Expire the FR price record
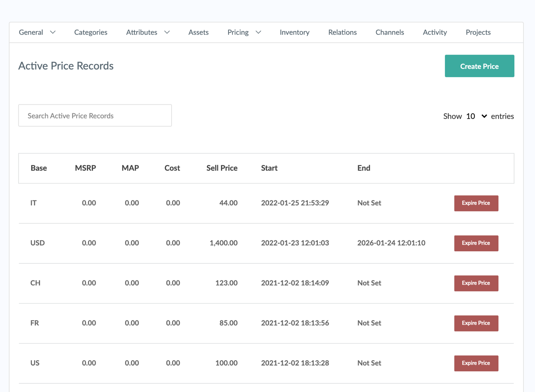The width and height of the screenshot is (535, 392). click(476, 323)
